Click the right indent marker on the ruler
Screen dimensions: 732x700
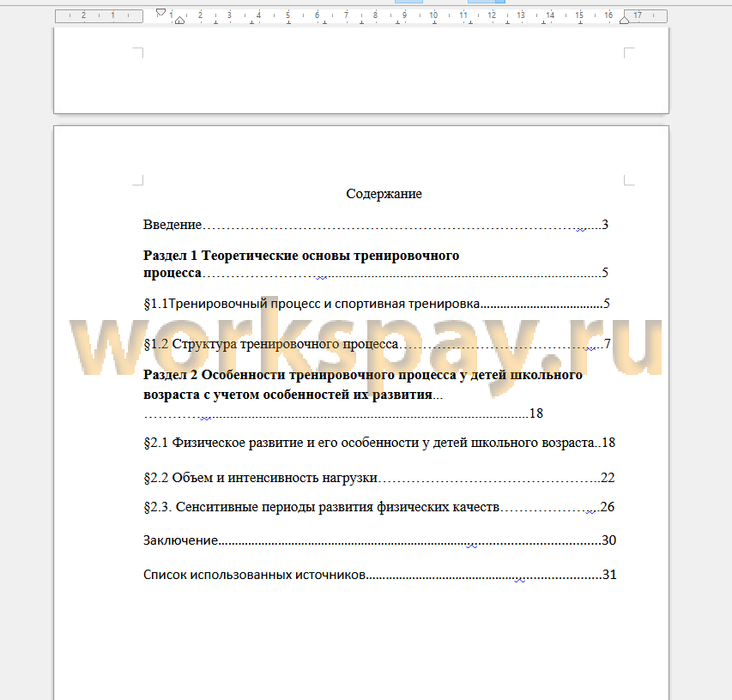(624, 20)
